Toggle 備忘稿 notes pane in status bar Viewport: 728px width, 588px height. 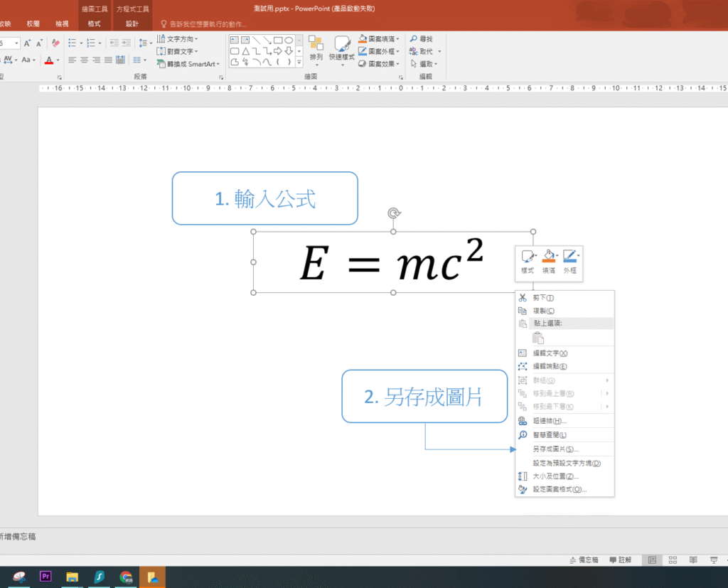(x=584, y=560)
